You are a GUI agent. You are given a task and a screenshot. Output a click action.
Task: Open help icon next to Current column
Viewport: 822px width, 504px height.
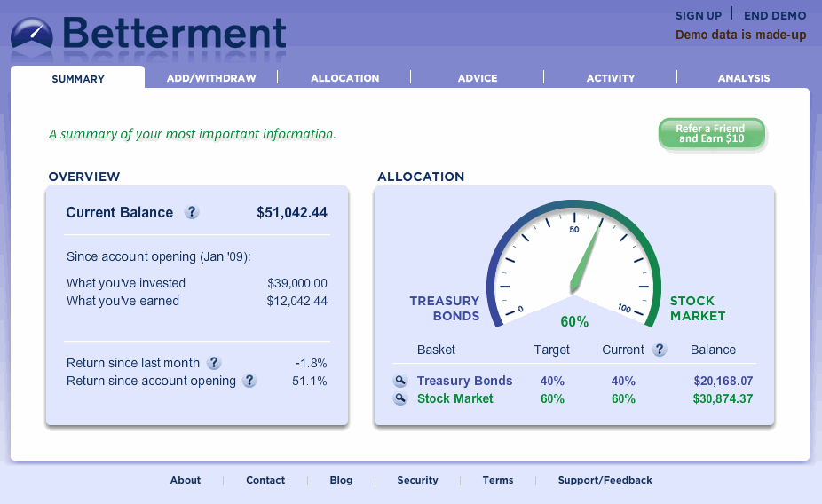tap(660, 350)
